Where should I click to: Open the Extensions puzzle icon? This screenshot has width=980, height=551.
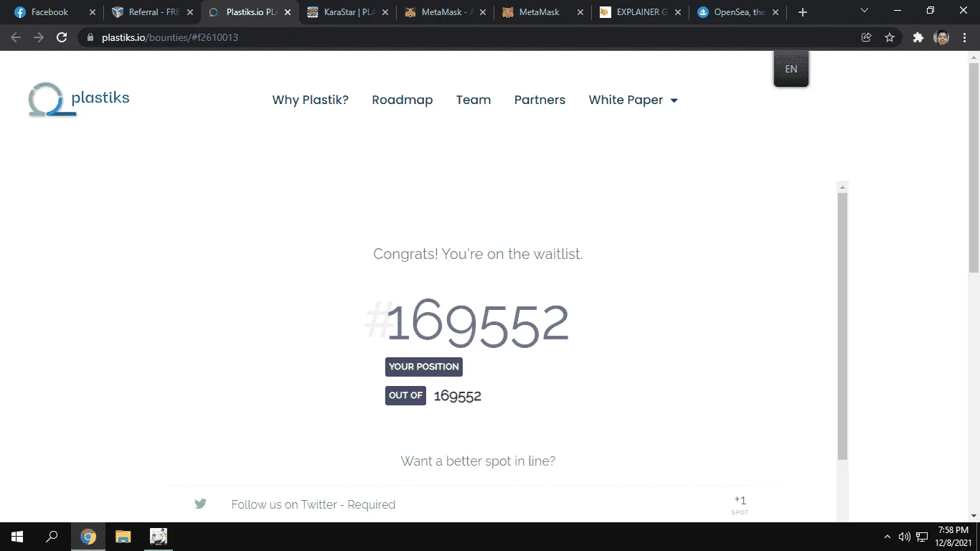click(918, 37)
